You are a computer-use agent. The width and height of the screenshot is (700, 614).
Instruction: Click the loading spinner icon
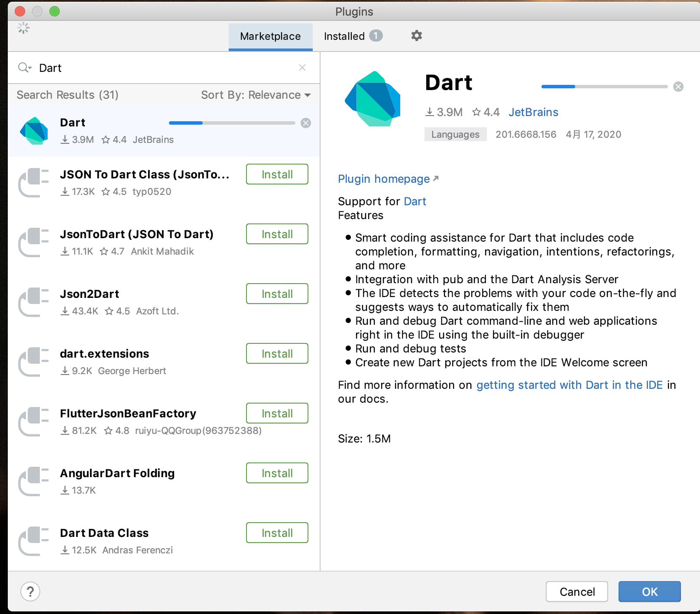23,28
